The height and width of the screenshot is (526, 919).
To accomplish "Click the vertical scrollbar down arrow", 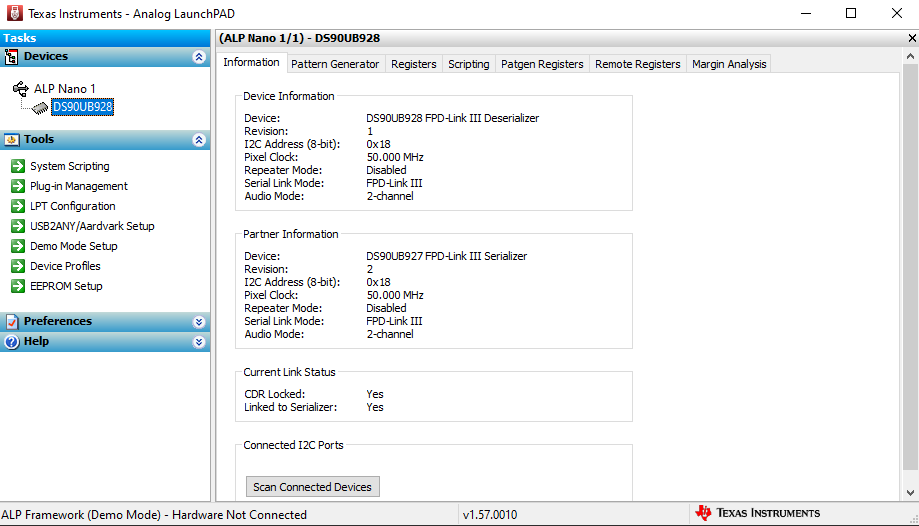I will point(910,493).
